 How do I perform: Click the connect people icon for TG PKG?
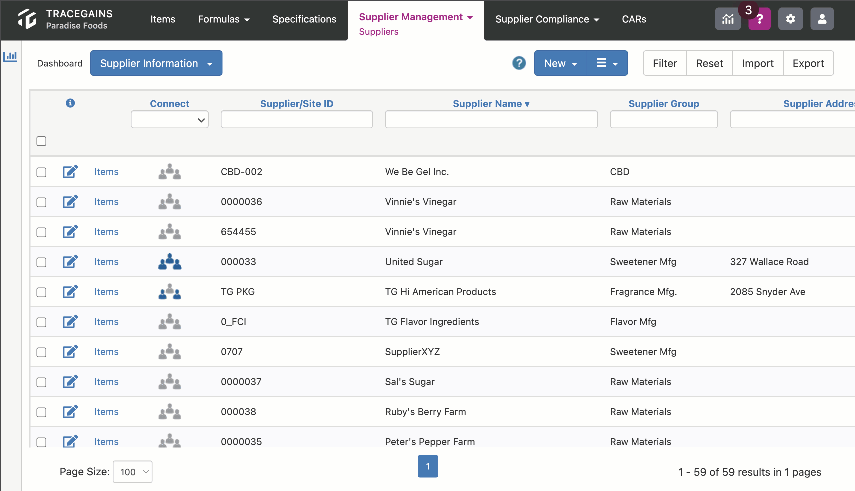(x=170, y=292)
